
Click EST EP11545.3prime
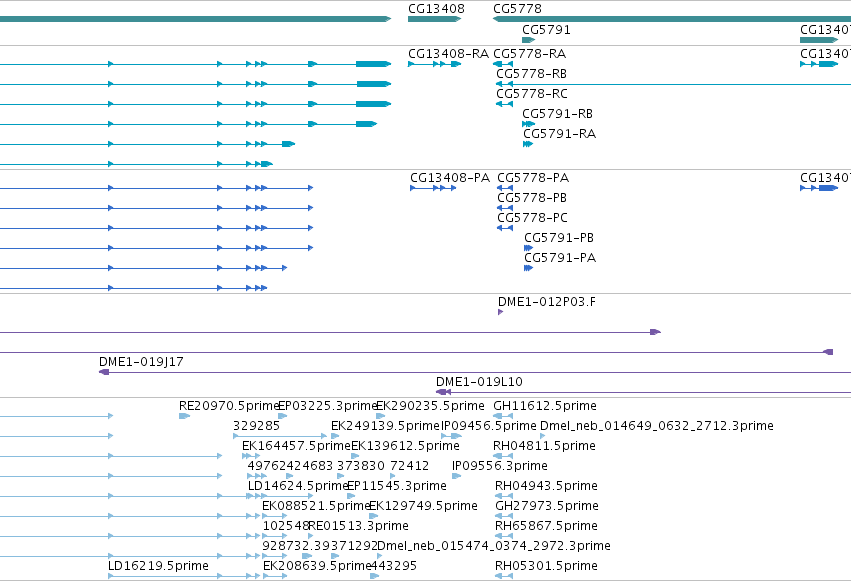pos(351,496)
